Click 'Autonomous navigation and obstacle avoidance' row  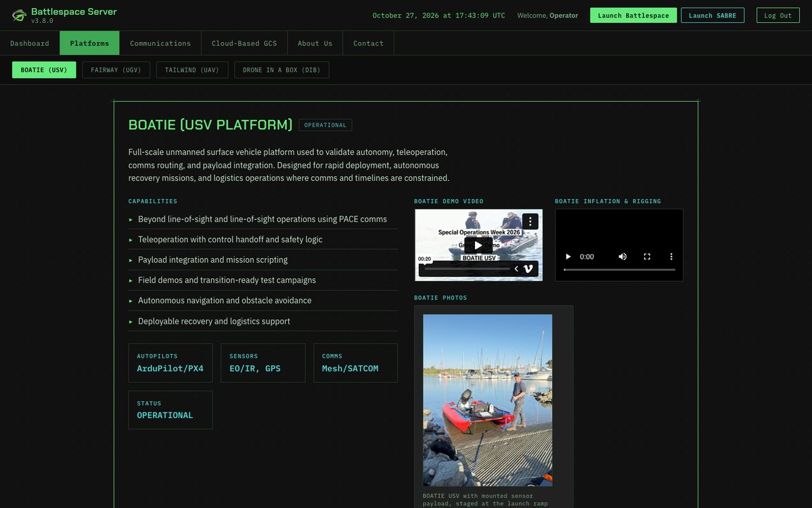point(263,301)
